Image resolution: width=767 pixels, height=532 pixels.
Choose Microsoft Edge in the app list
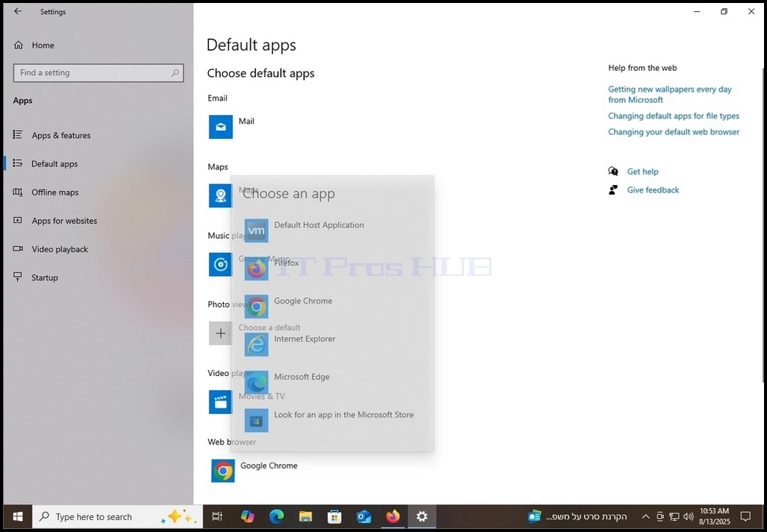(332, 382)
